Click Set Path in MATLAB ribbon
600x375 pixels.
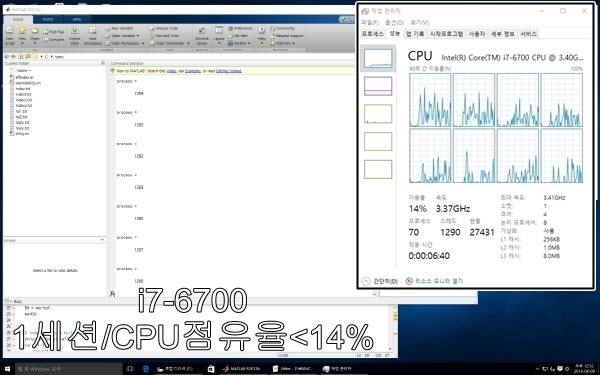click(x=238, y=36)
